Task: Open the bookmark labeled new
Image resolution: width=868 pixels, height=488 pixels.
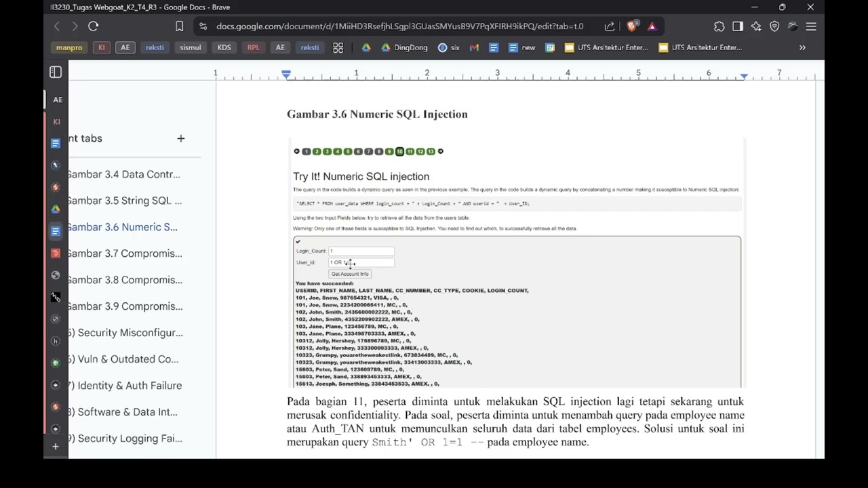Action: point(521,47)
